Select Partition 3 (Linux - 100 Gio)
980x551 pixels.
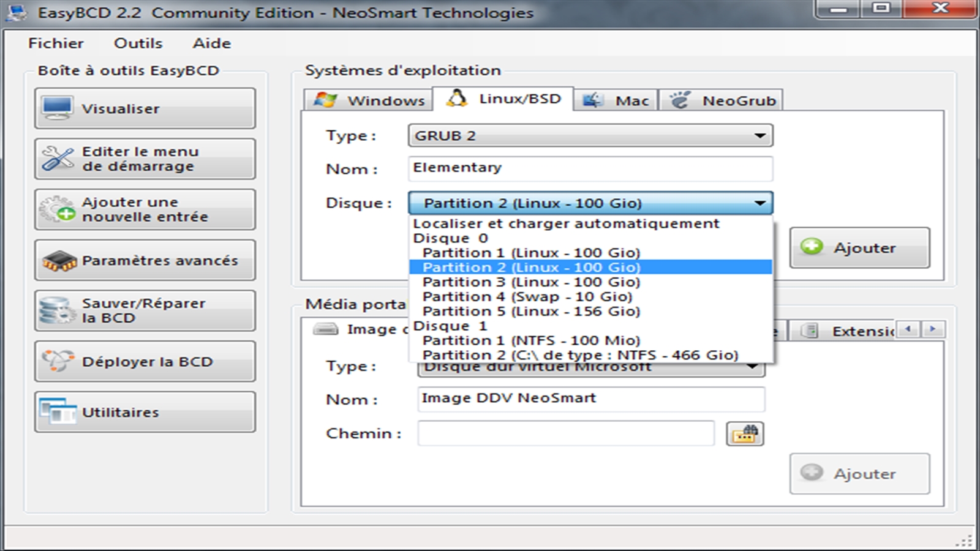tap(590, 282)
